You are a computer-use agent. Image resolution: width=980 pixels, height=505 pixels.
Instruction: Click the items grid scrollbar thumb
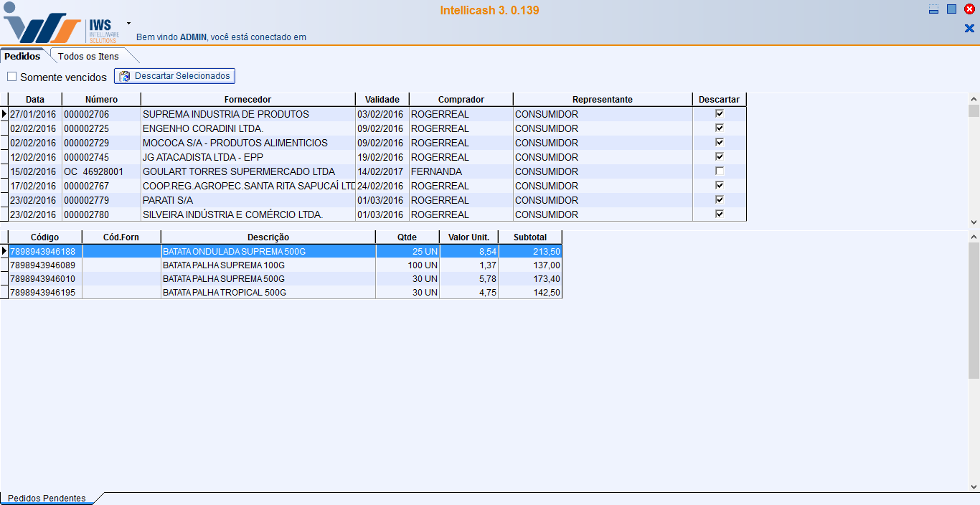point(974,310)
